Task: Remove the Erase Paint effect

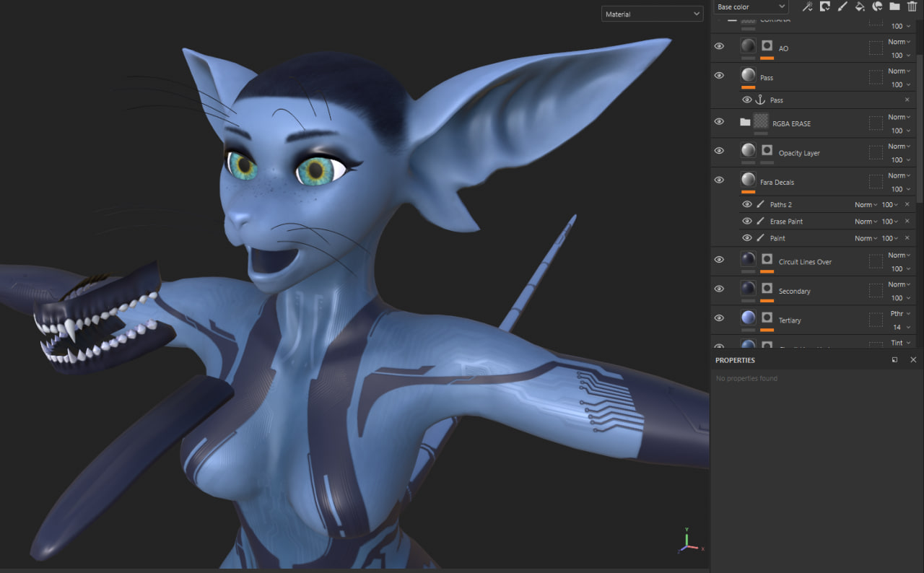Action: (x=907, y=222)
